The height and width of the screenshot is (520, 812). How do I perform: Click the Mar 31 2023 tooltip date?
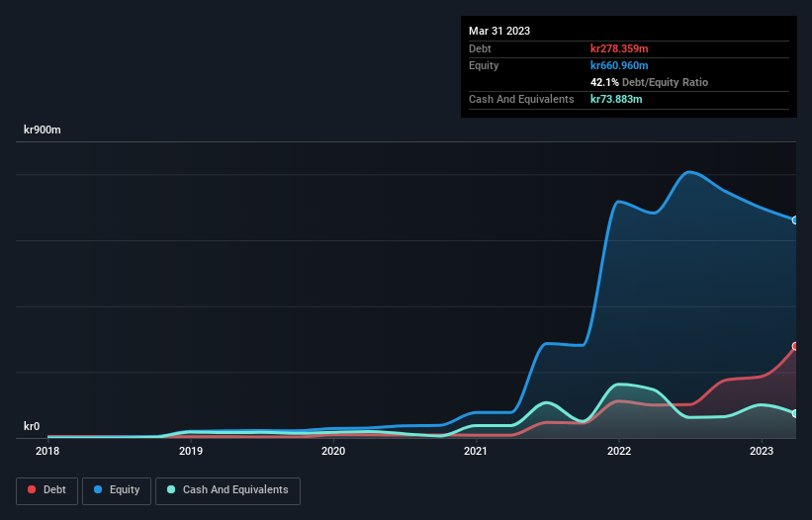[499, 31]
